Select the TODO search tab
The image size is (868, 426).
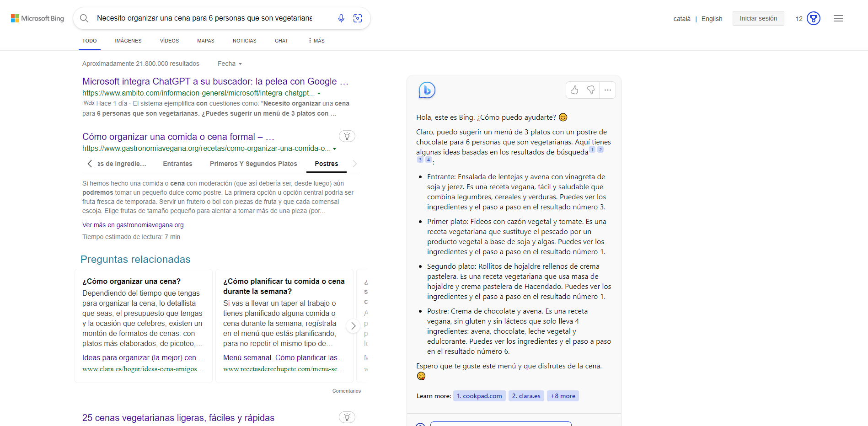point(90,41)
